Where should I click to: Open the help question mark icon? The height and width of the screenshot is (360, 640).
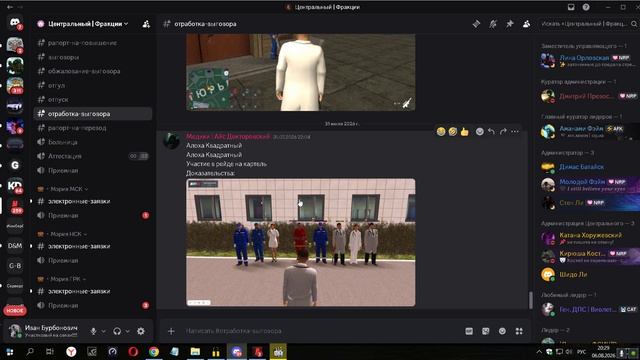pos(586,7)
